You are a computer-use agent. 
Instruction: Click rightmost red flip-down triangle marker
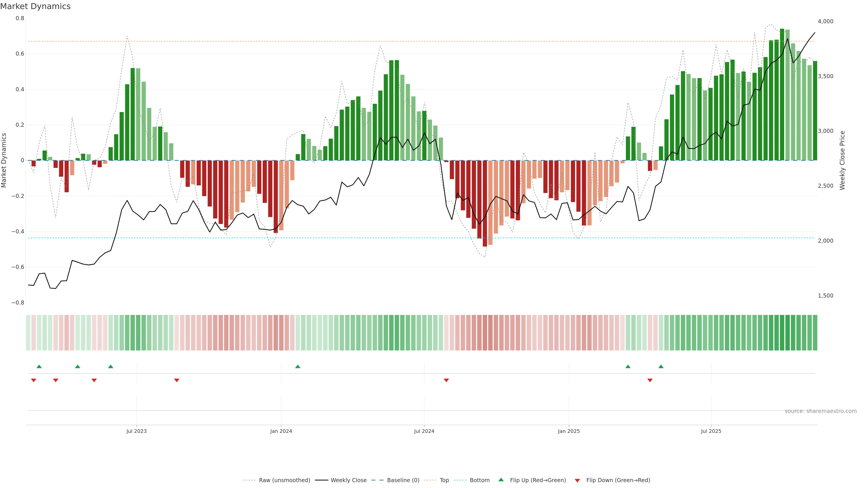650,380
